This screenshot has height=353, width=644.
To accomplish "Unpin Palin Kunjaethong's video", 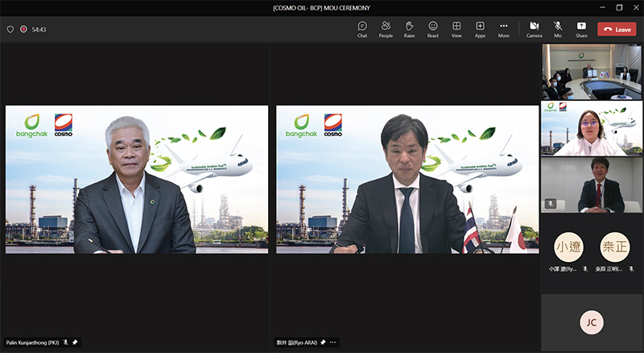I will coord(76,343).
